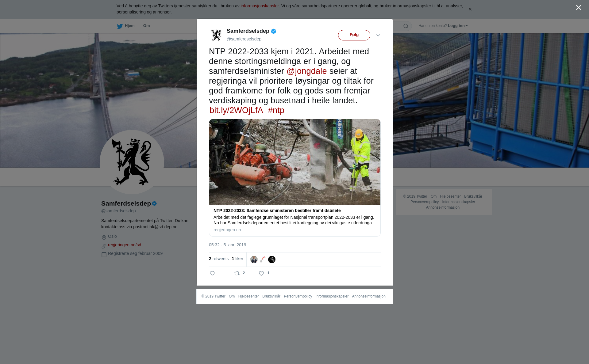Click the Twitter bird Hjem icon

[x=120, y=26]
